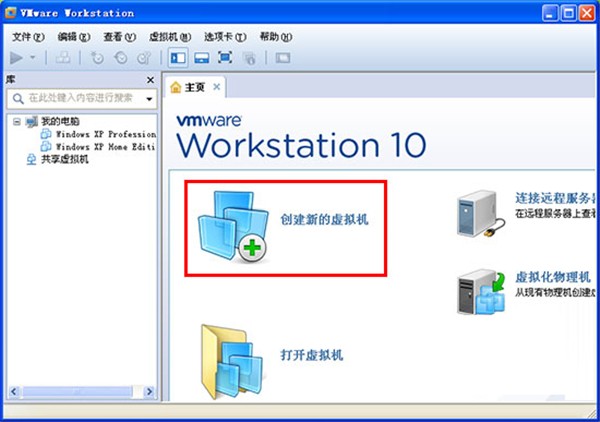The width and height of the screenshot is (600, 422).
Task: Click the library scrollbar left arrow
Action: point(14,391)
